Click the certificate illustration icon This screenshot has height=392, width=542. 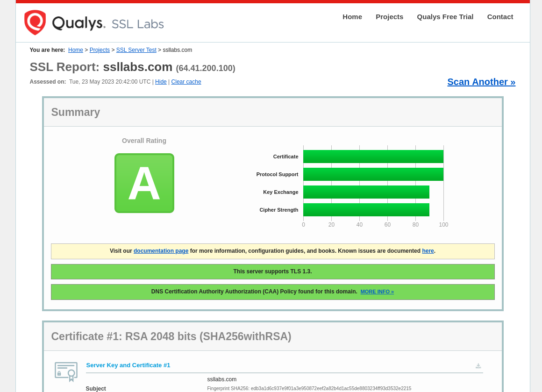(66, 371)
